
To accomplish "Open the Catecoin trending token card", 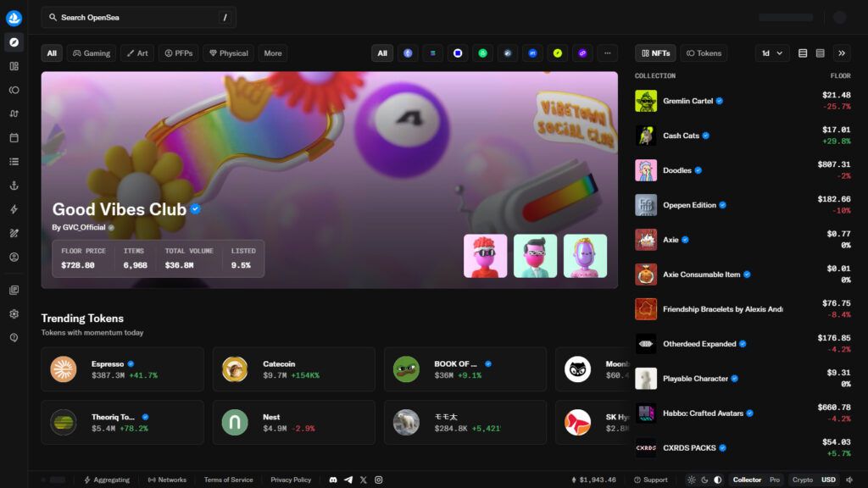I will [294, 369].
